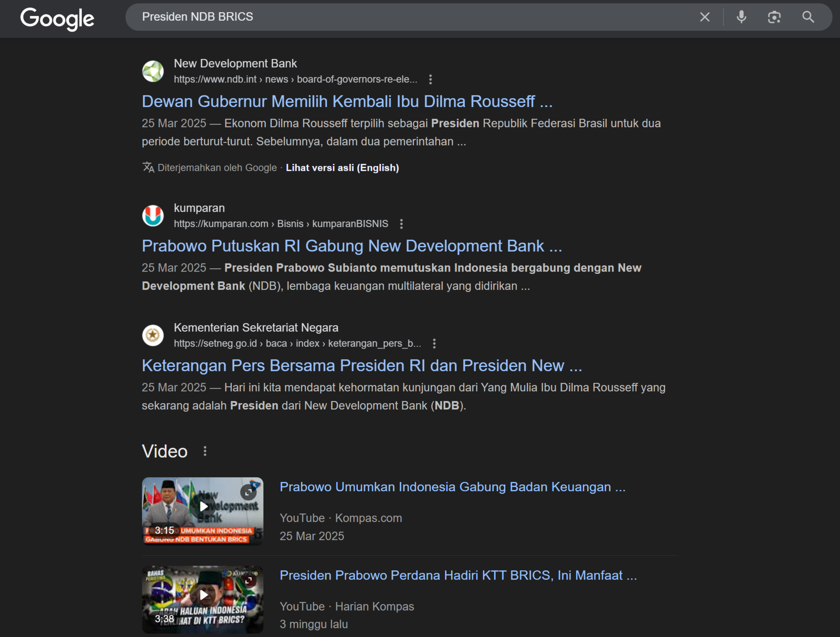Click YouTube · Kompas.com source text
Screen dimensions: 840x637
(341, 518)
